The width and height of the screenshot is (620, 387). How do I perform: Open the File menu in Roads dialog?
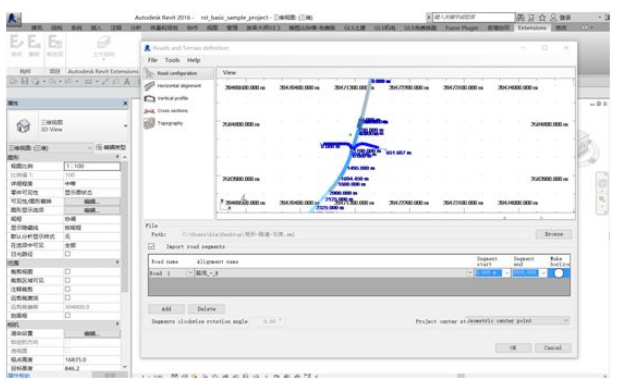[x=153, y=60]
